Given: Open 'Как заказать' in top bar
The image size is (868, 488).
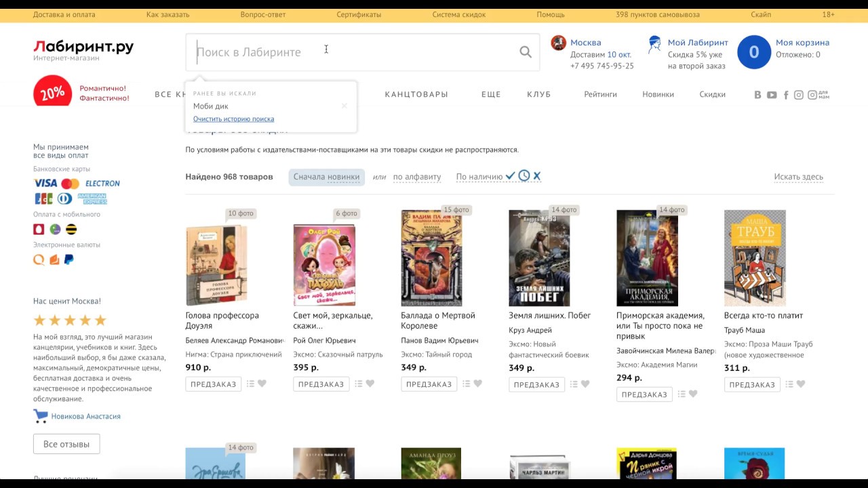Looking at the screenshot, I should click(168, 14).
